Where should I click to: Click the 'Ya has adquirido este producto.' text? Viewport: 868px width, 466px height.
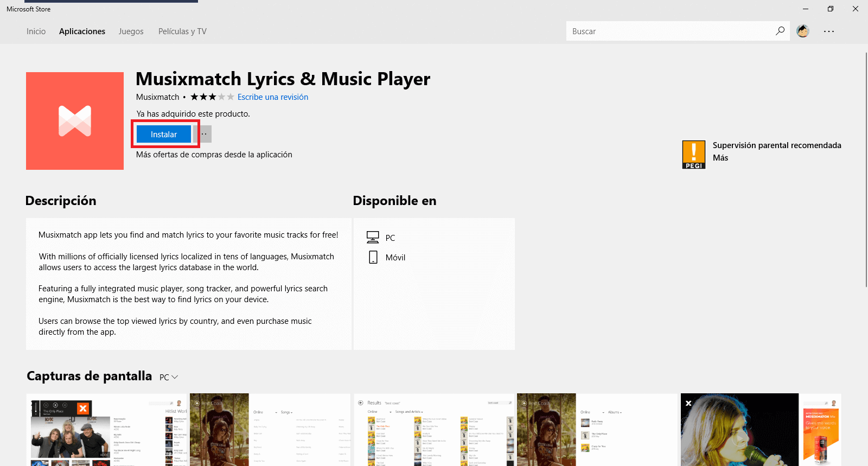(193, 114)
